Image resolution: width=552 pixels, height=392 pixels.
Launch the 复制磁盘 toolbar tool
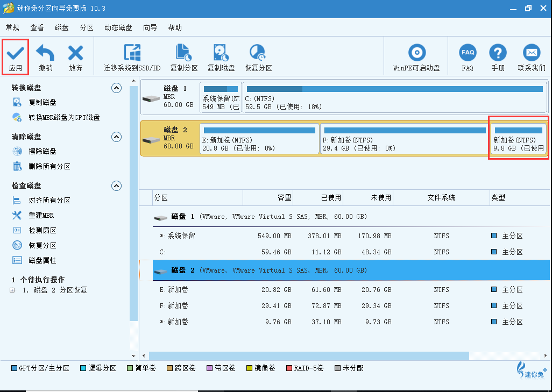tap(221, 58)
